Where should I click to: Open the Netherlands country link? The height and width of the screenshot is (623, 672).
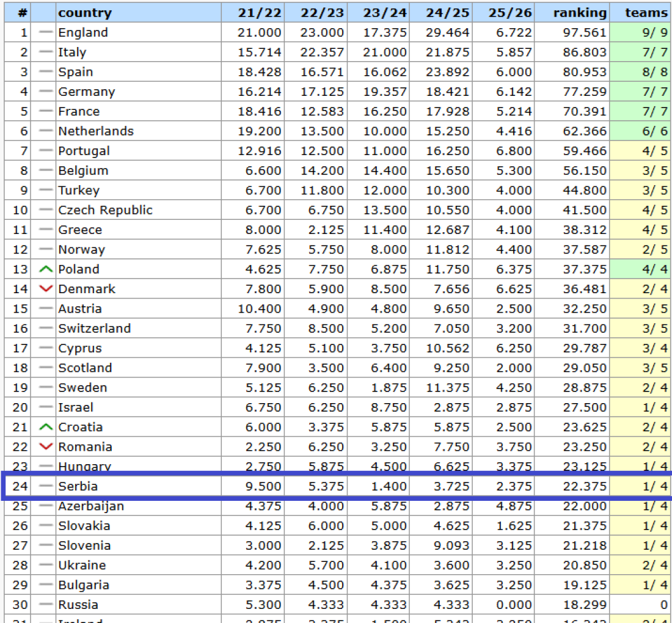[x=95, y=131]
